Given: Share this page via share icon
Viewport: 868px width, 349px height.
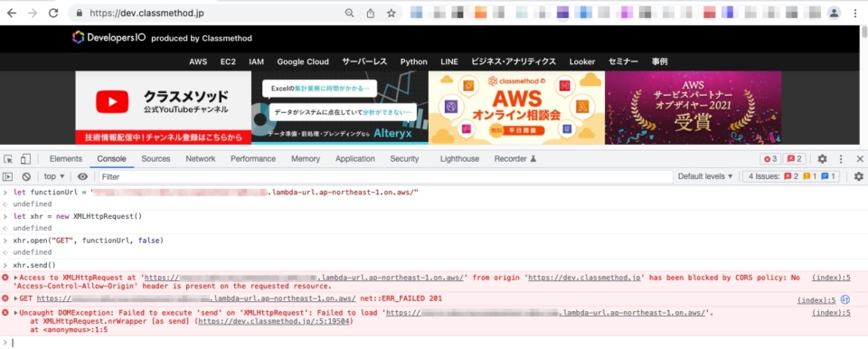Looking at the screenshot, I should click(x=371, y=14).
